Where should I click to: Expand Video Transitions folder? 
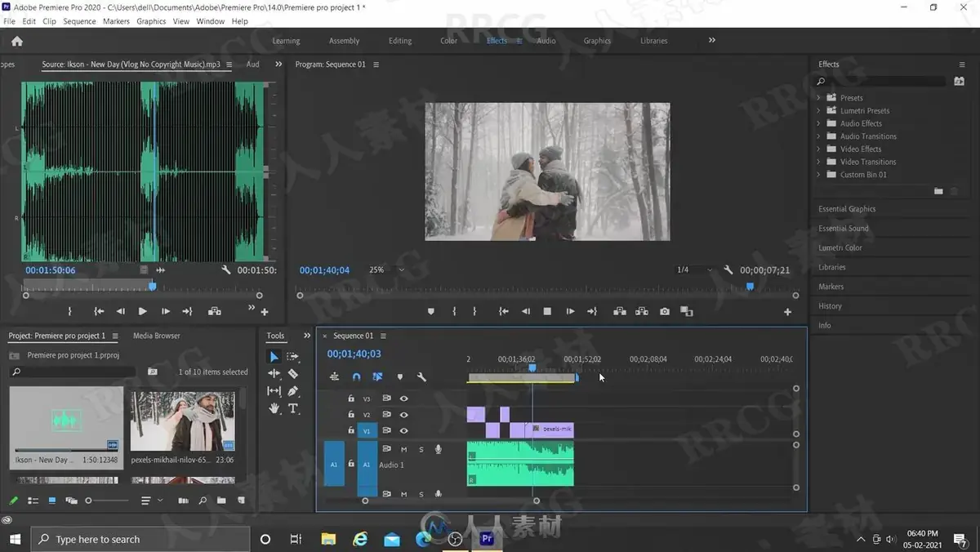pos(819,162)
